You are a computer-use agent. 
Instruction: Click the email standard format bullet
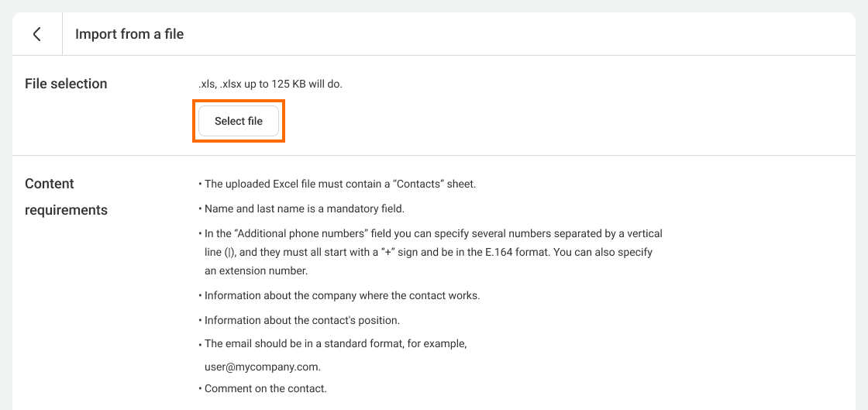(333, 343)
